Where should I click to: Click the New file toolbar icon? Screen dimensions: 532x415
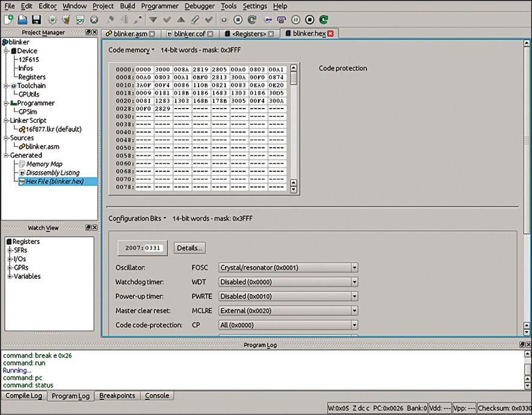click(x=8, y=20)
